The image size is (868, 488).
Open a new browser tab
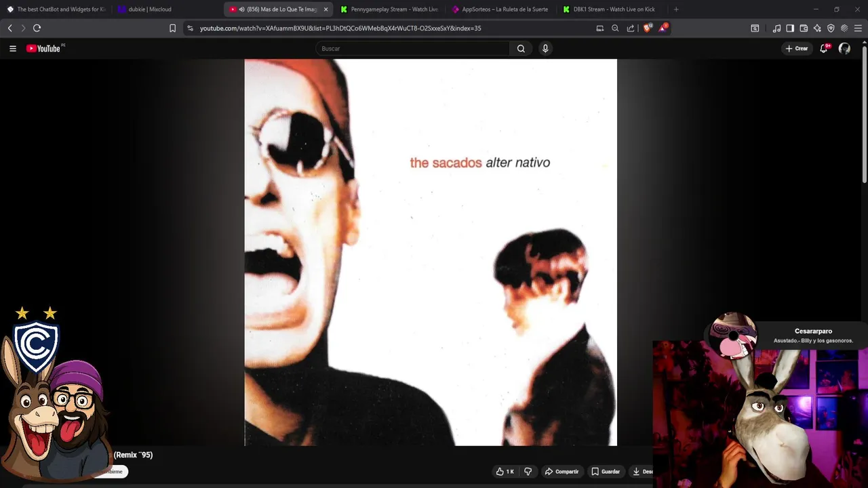(x=676, y=9)
